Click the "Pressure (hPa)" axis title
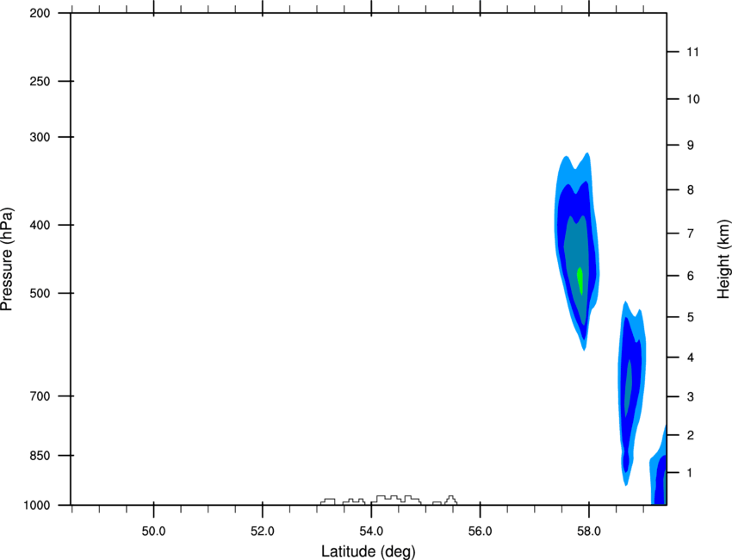Screen dimensions: 732x560 pyautogui.click(x=7, y=259)
